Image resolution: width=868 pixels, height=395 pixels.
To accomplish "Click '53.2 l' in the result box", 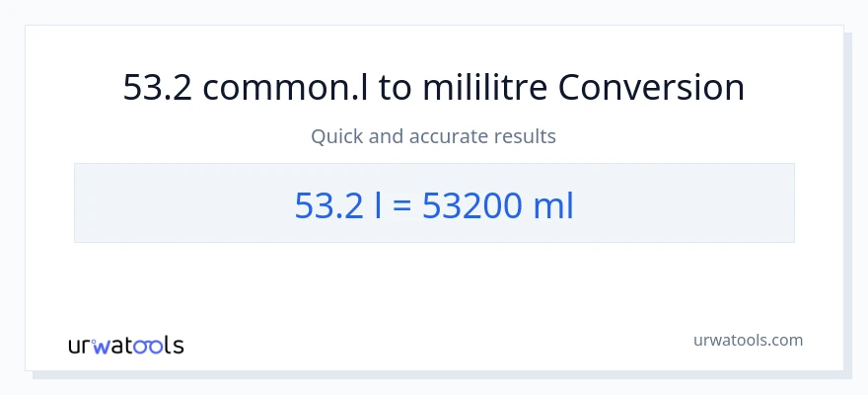I will click(x=338, y=204).
